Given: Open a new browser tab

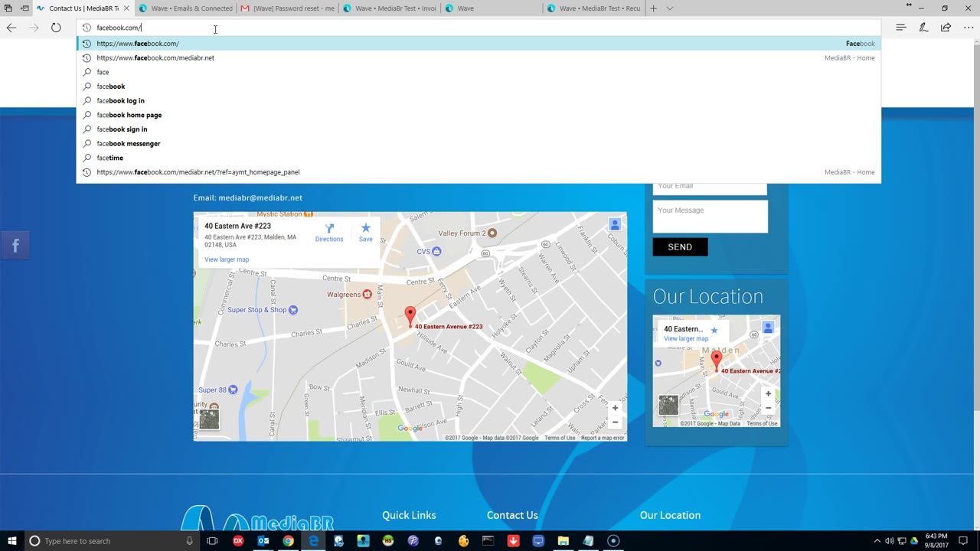Looking at the screenshot, I should (x=653, y=8).
